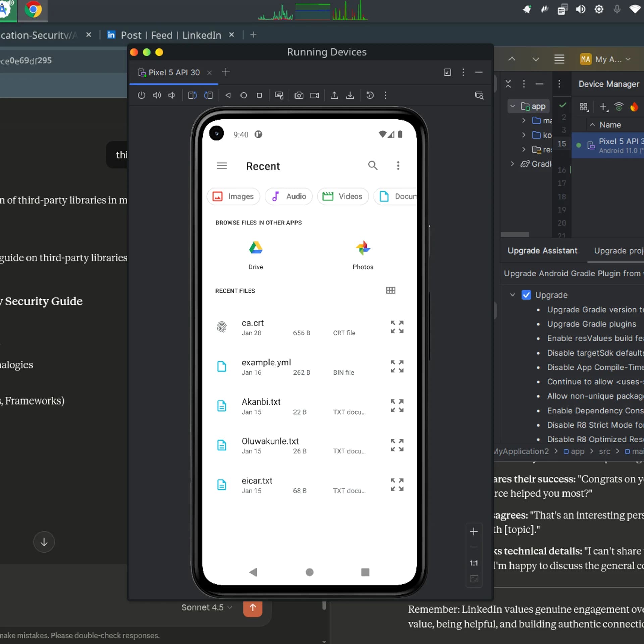Toggle the Upgrade checkbox in Upgrade Assistant
The width and height of the screenshot is (644, 644).
(526, 295)
